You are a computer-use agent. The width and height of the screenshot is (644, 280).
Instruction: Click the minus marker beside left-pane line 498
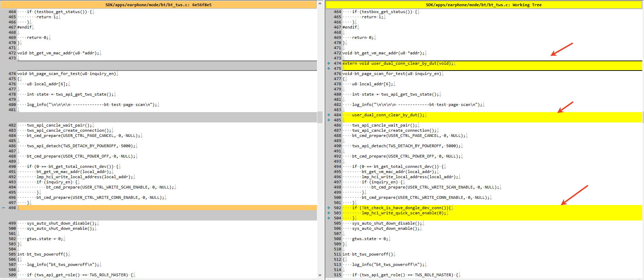tap(3, 208)
